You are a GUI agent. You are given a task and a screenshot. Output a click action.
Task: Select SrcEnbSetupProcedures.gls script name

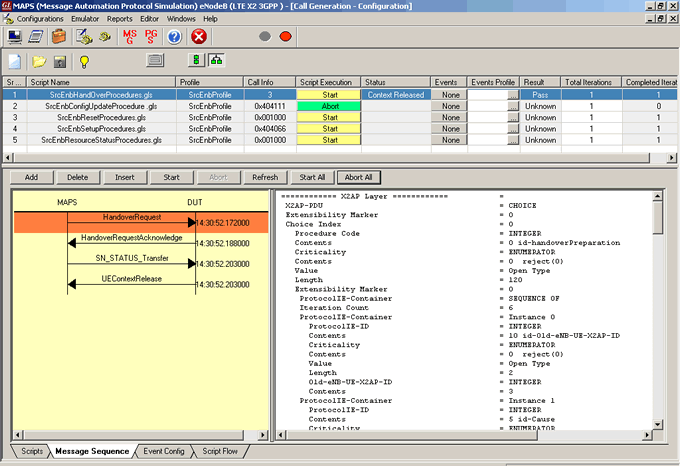point(101,129)
